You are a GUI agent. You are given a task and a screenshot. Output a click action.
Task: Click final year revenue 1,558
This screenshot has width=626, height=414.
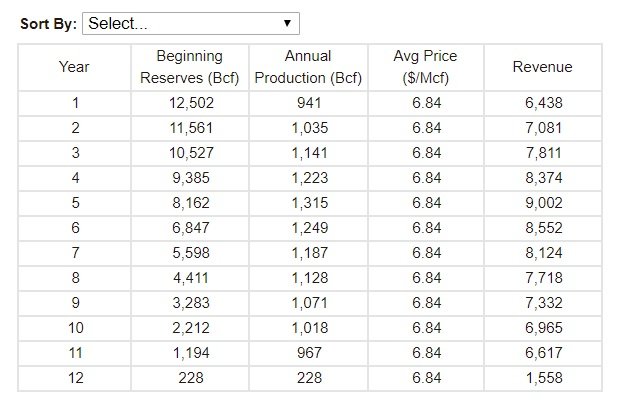[x=542, y=377]
